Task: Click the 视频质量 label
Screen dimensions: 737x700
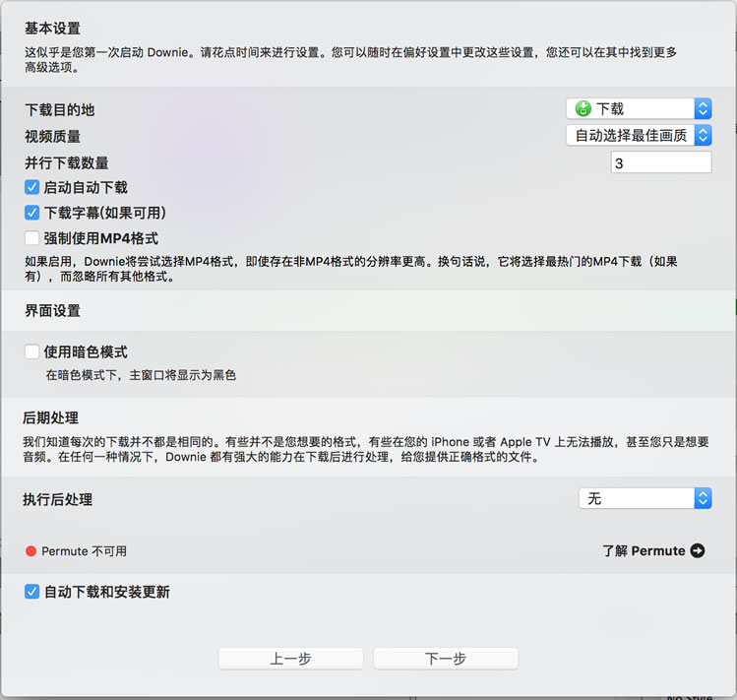Action: [52, 137]
